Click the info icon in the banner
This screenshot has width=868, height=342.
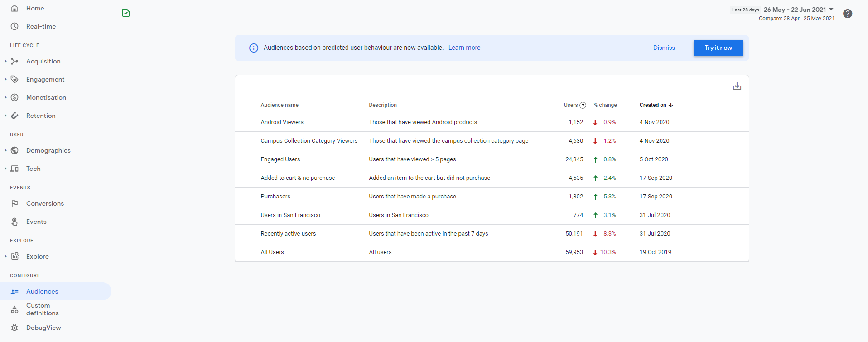254,48
